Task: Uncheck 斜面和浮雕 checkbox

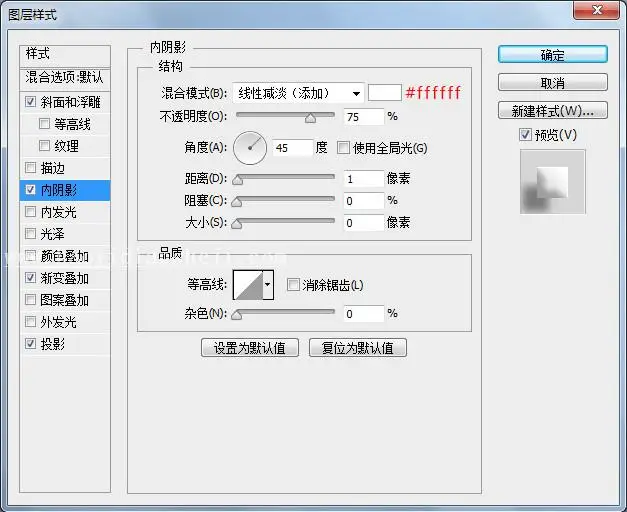Action: tap(30, 102)
